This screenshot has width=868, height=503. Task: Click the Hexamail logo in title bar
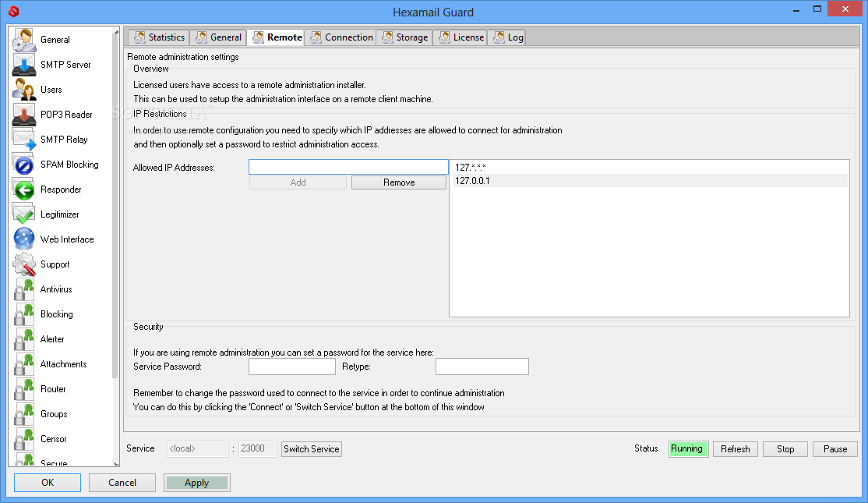(x=14, y=11)
